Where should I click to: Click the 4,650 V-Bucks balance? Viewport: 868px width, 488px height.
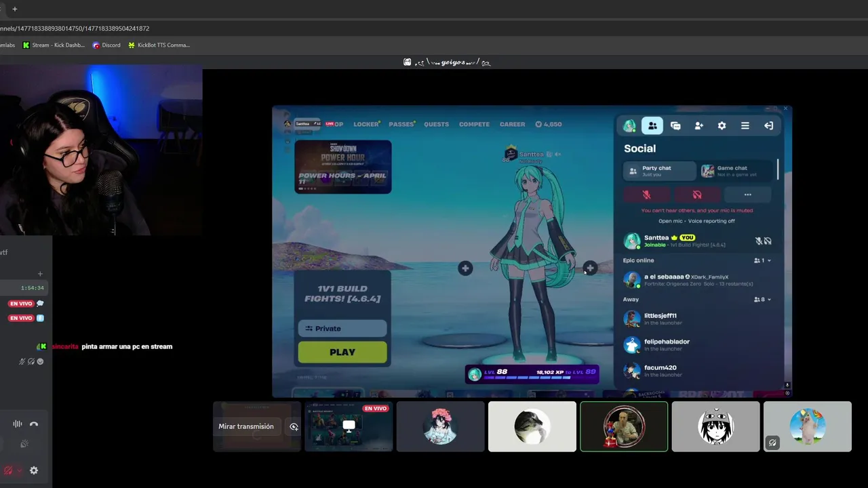[548, 124]
